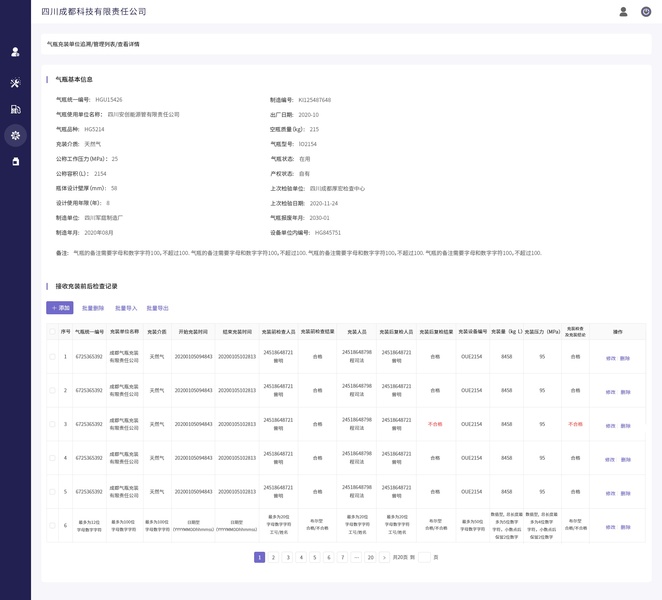The image size is (662, 600).
Task: Click the 批量删除 batch delete link
Action: point(93,308)
